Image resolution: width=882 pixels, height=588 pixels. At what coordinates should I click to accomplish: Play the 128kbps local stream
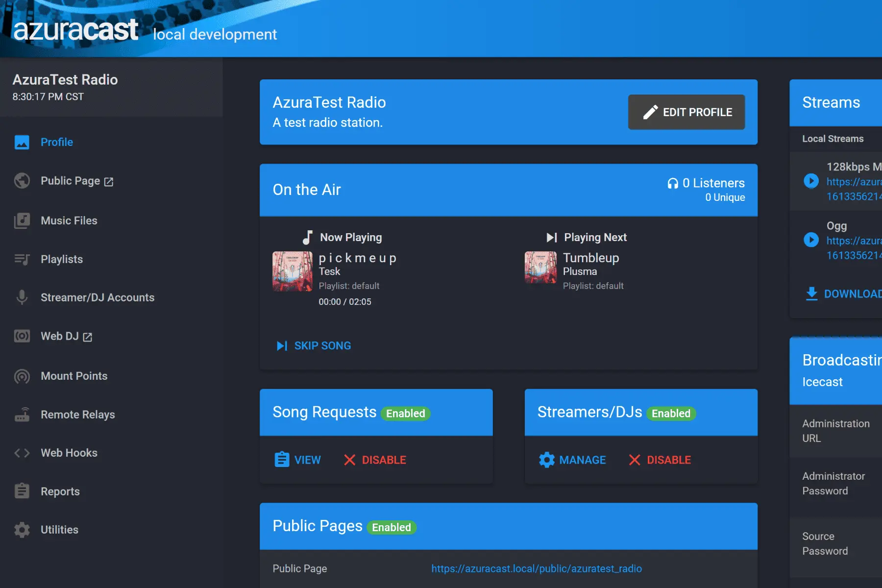pyautogui.click(x=811, y=181)
